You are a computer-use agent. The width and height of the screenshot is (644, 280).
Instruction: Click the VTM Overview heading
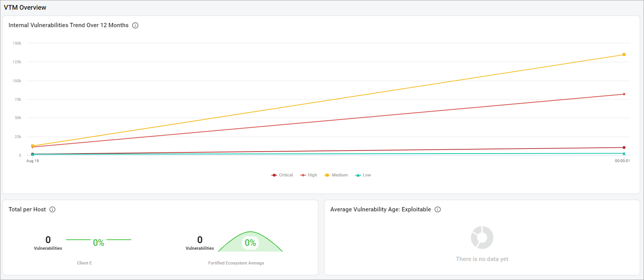coord(25,7)
